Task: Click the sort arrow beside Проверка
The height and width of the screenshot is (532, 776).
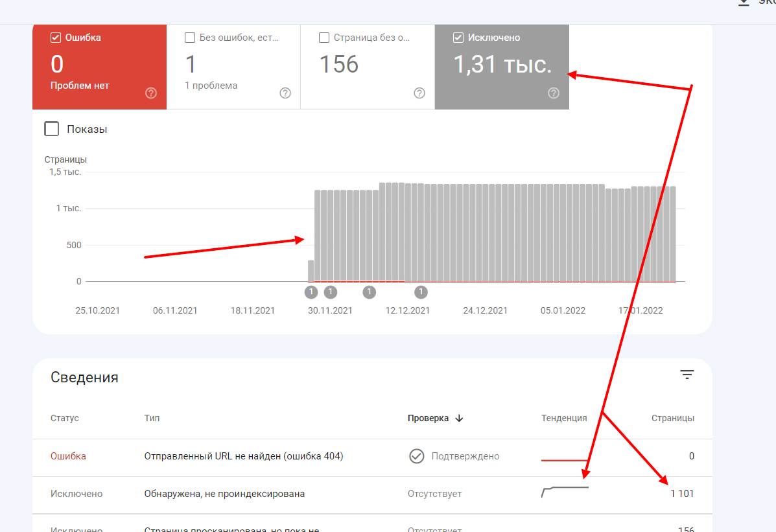Action: tap(460, 419)
